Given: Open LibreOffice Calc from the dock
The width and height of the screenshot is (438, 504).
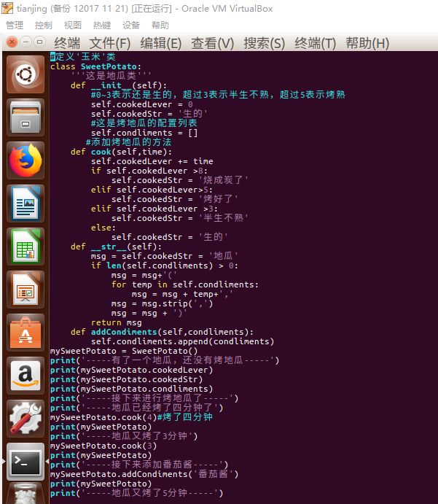Looking at the screenshot, I should (26, 247).
